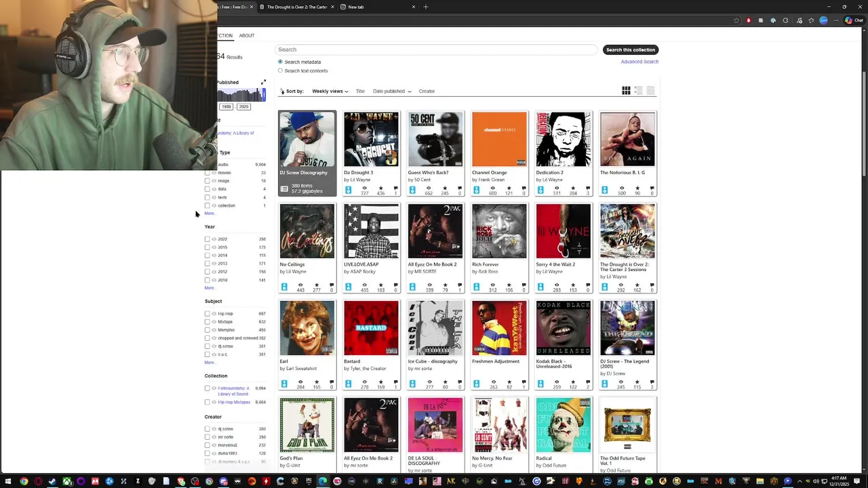Image resolution: width=868 pixels, height=488 pixels.
Task: Open the Bastard album cover thumbnail
Action: point(371,328)
